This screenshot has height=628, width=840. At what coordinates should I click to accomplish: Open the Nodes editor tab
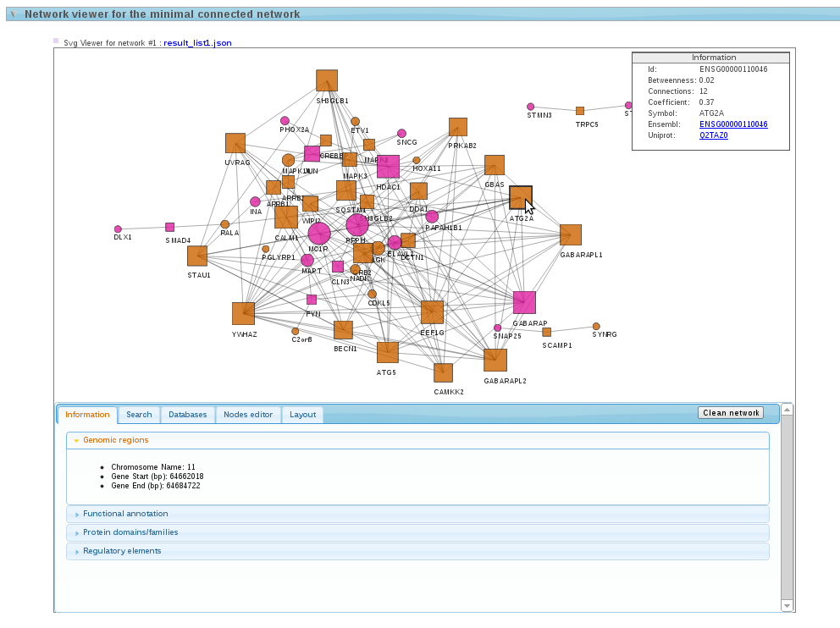pyautogui.click(x=248, y=415)
